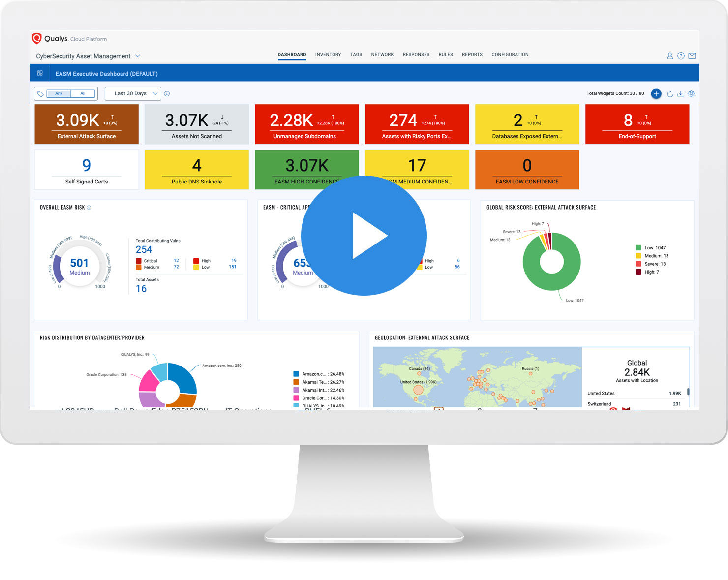This screenshot has width=728, height=580.
Task: Open the Databases Exposed Externally tile
Action: [527, 124]
